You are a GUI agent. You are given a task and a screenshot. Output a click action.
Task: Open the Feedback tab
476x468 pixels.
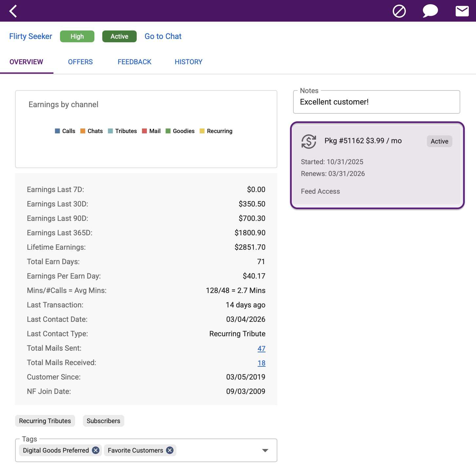pos(134,62)
